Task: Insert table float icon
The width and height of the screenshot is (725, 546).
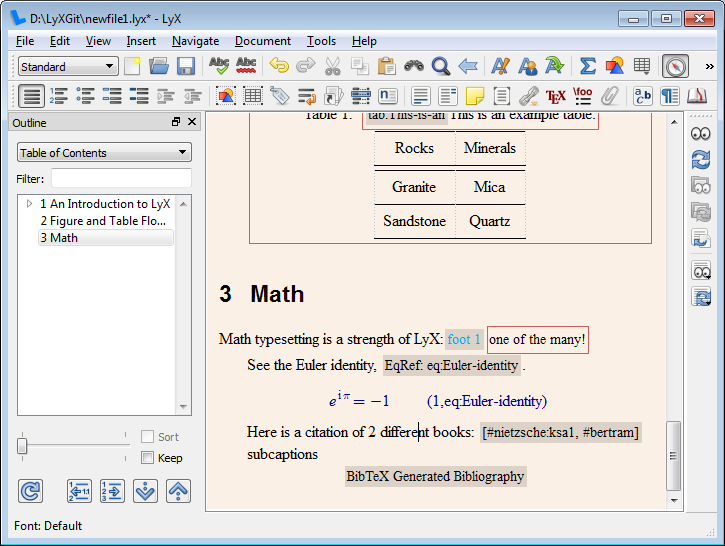Action: [x=252, y=96]
